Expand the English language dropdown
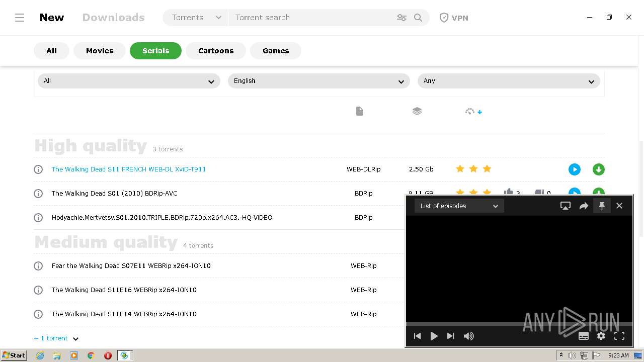The width and height of the screenshot is (644, 362). [x=319, y=81]
